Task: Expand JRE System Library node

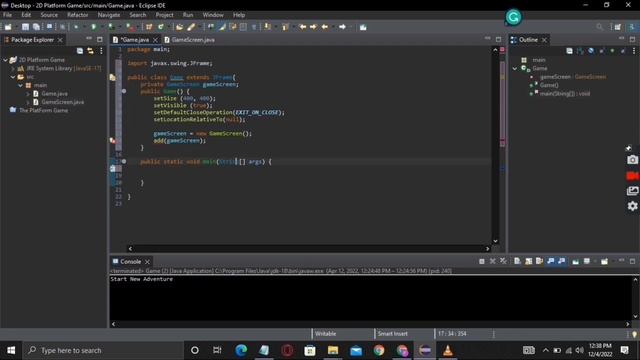Action: tap(13, 69)
